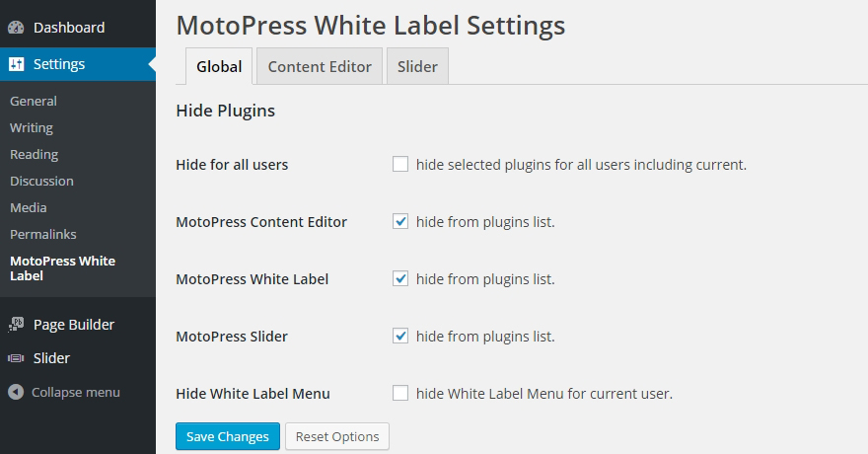Switch to the Content Editor tab
The width and height of the screenshot is (868, 454).
click(320, 67)
